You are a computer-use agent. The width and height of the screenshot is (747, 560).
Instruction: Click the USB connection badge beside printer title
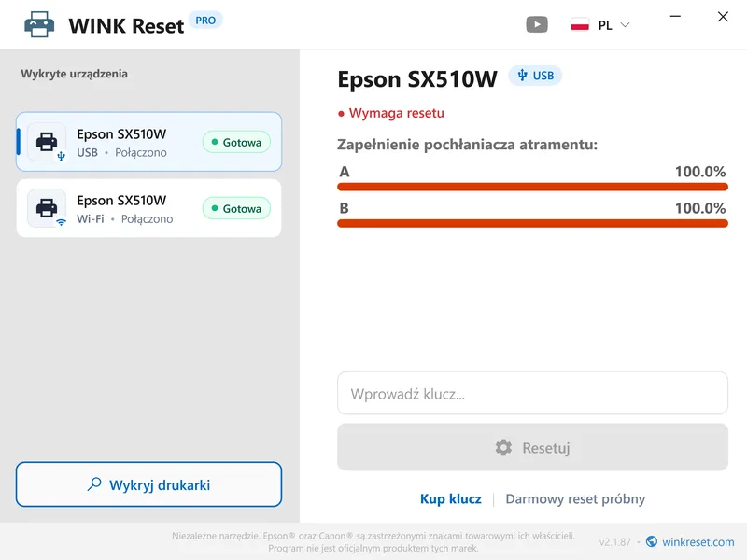pos(535,76)
